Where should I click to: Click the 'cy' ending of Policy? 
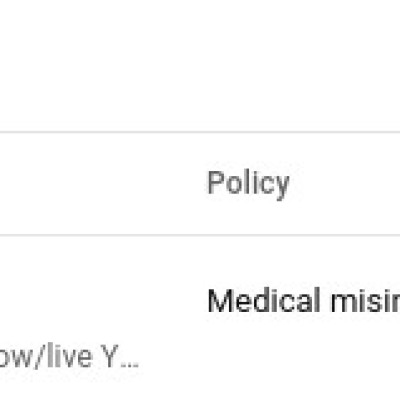277,187
